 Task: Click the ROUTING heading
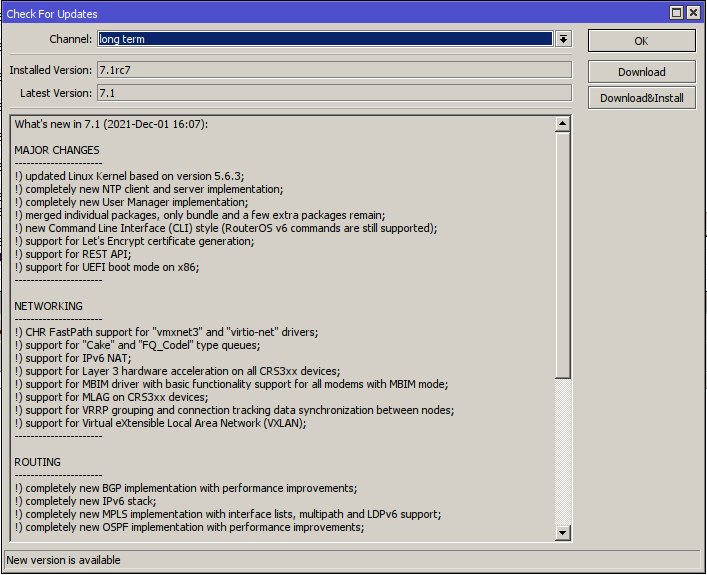click(37, 462)
